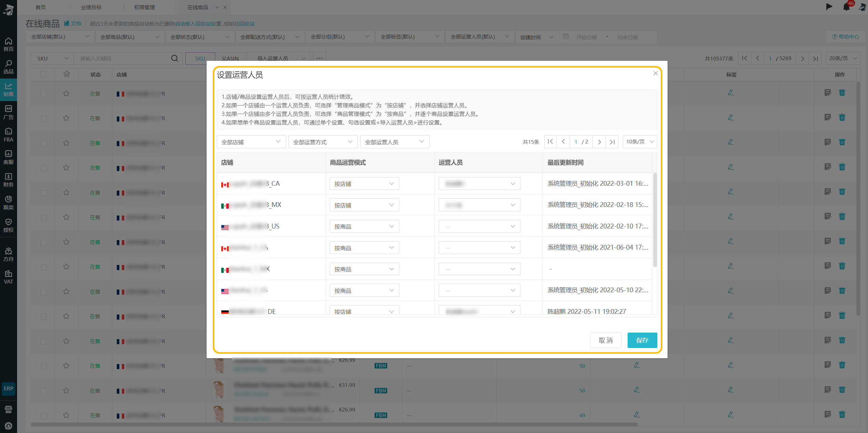
Task: Click the 导入运营人员 button
Action: click(x=272, y=58)
